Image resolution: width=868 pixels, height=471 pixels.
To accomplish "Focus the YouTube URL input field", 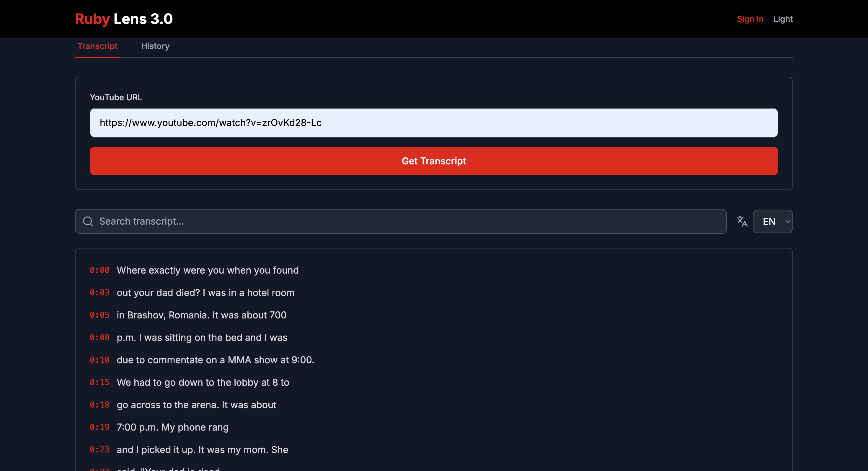I will 434,123.
